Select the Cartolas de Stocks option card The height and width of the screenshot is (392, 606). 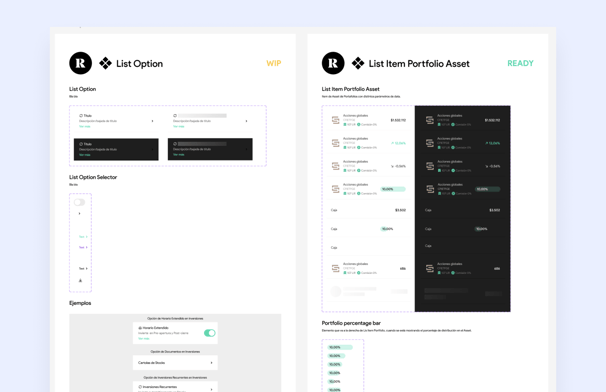point(175,363)
